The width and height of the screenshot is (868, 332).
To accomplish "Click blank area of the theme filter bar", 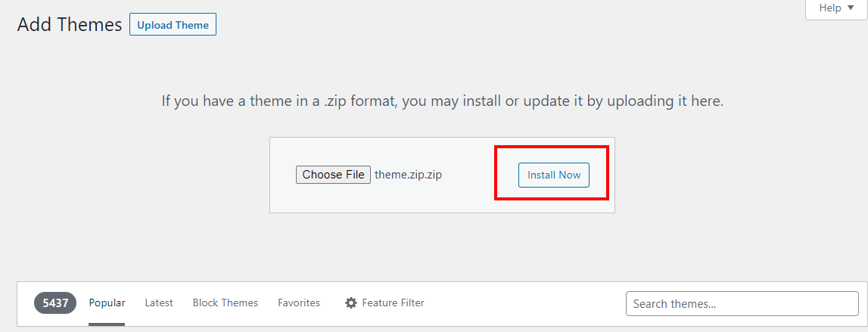I will pyautogui.click(x=530, y=303).
